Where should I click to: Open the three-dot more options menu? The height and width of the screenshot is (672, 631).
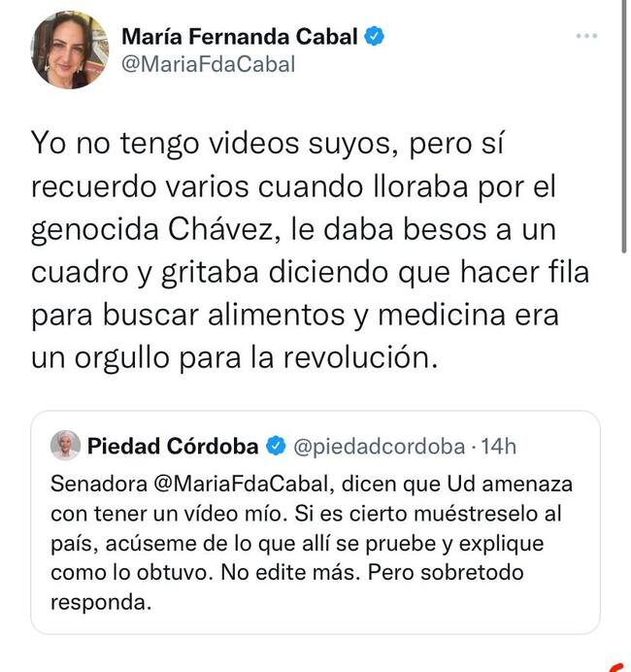pos(586,36)
